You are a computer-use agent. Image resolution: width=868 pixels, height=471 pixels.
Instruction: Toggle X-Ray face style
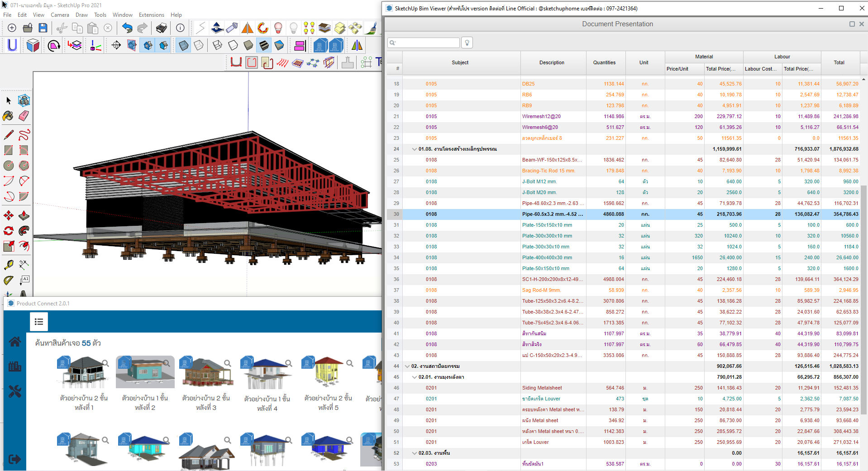click(x=183, y=45)
